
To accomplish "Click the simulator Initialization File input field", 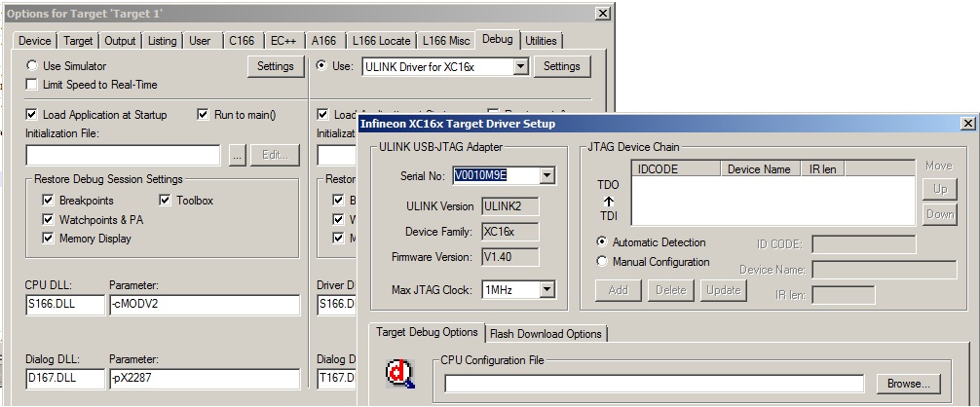I will [123, 156].
